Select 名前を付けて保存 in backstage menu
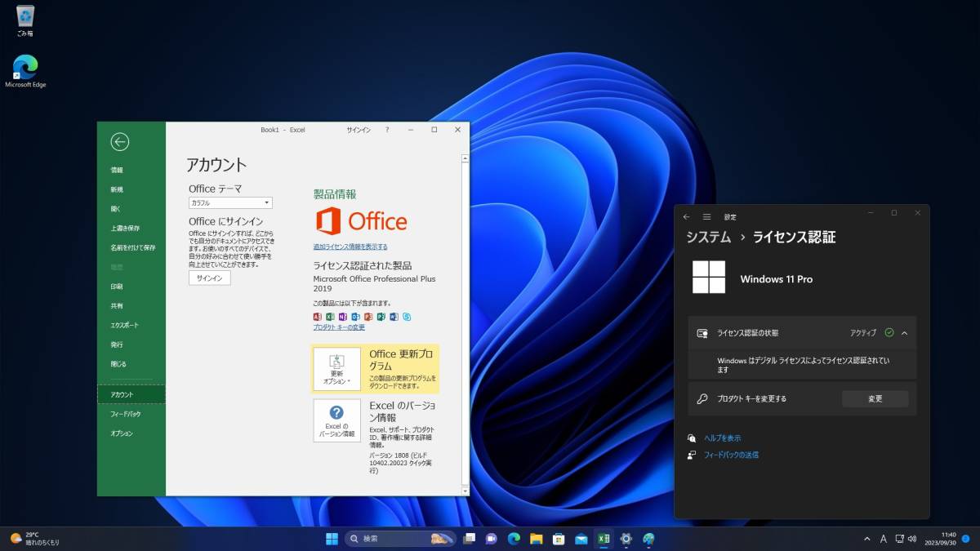Image resolution: width=980 pixels, height=551 pixels. click(x=132, y=247)
